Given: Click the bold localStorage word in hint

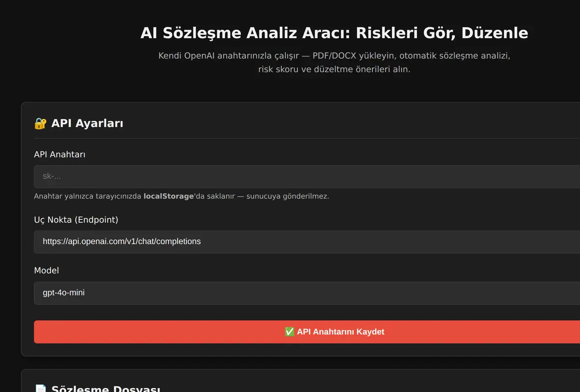Looking at the screenshot, I should click(169, 196).
